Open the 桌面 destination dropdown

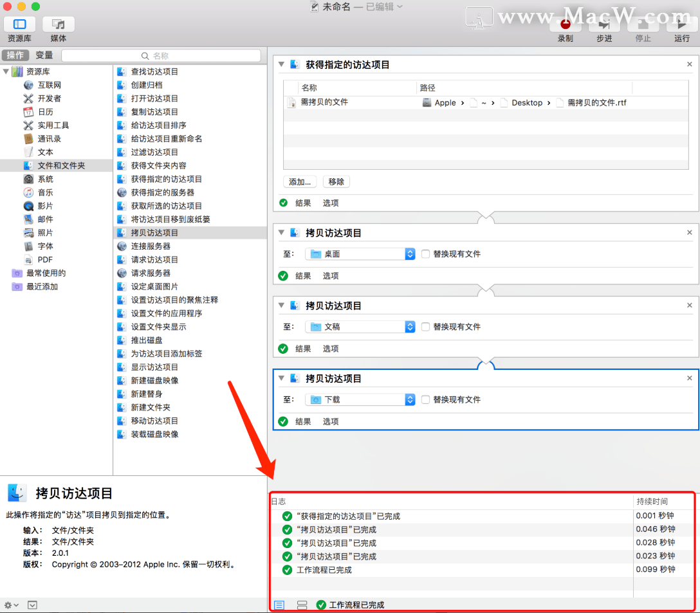[360, 254]
